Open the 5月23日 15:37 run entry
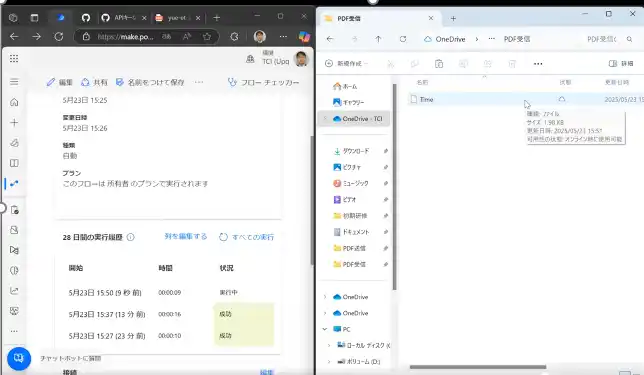 point(107,314)
